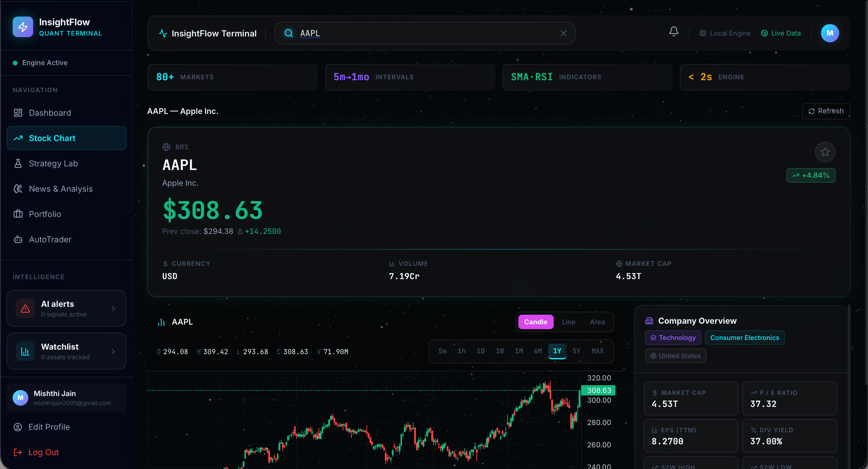The width and height of the screenshot is (868, 469).
Task: Click the News & Analysis brain icon
Action: click(x=18, y=189)
